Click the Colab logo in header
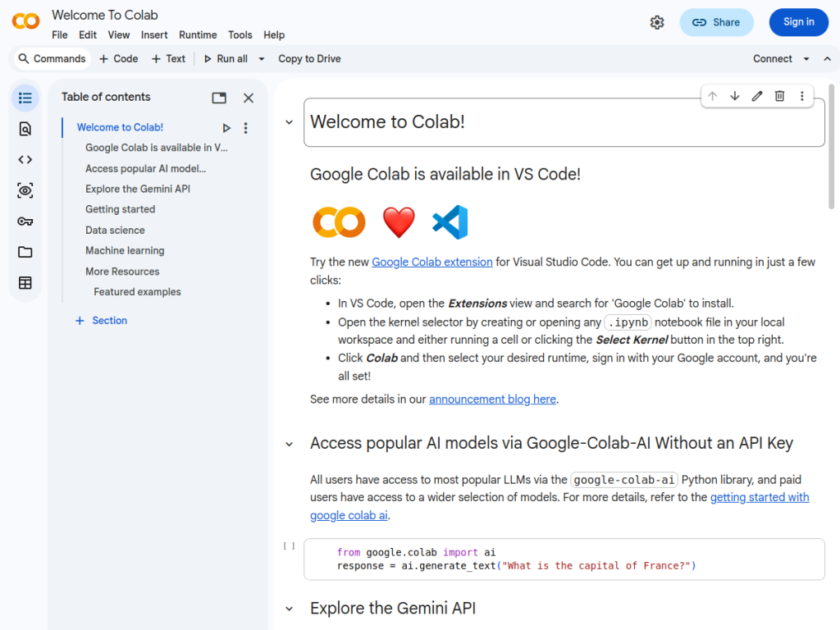Image resolution: width=840 pixels, height=630 pixels. pos(25,21)
